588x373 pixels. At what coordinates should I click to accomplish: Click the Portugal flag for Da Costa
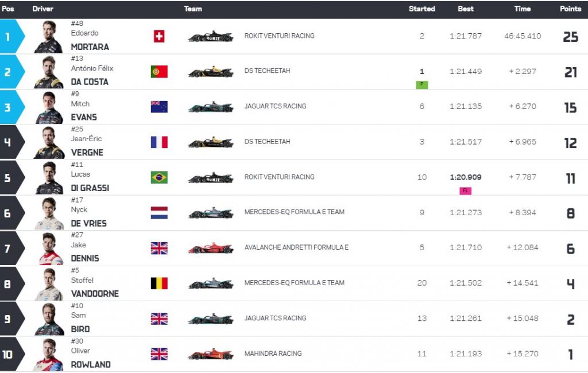(159, 72)
